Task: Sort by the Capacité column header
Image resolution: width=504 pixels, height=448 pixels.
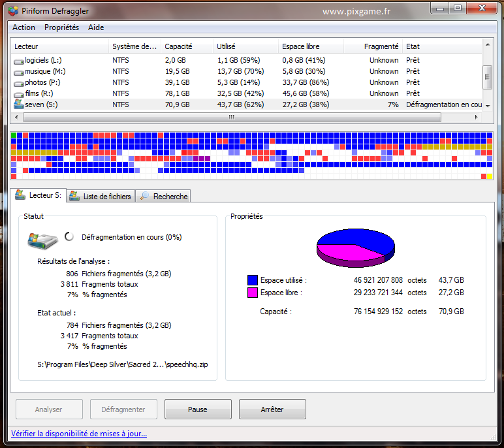Action: 187,46
